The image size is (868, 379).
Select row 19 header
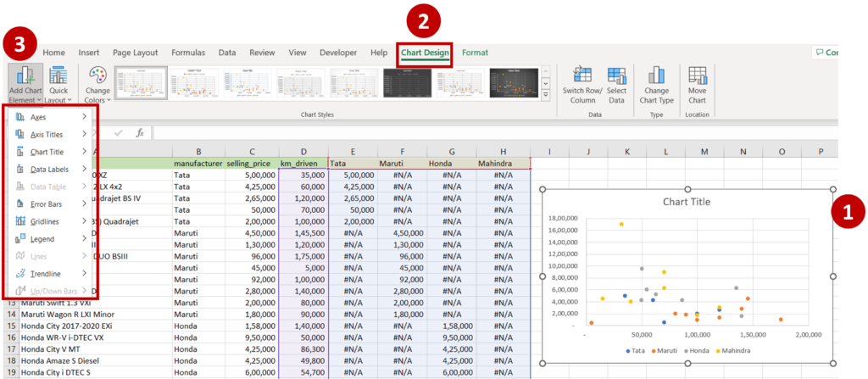(10, 372)
